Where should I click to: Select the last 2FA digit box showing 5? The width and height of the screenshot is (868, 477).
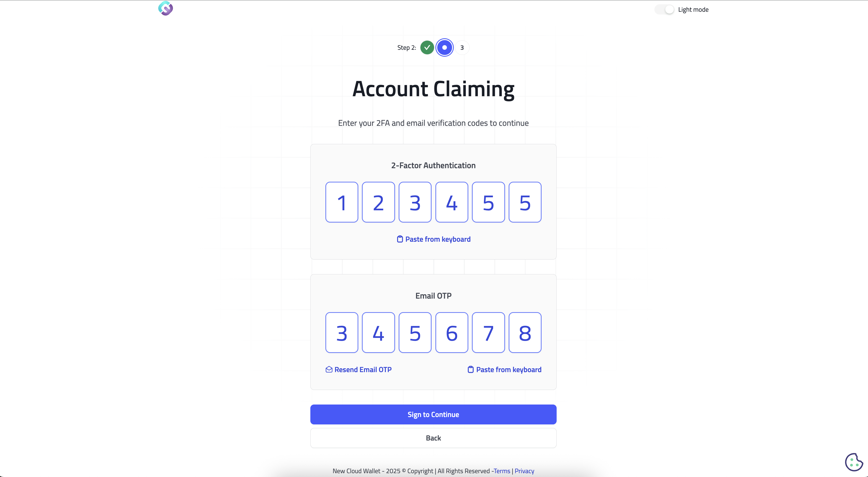pos(525,202)
